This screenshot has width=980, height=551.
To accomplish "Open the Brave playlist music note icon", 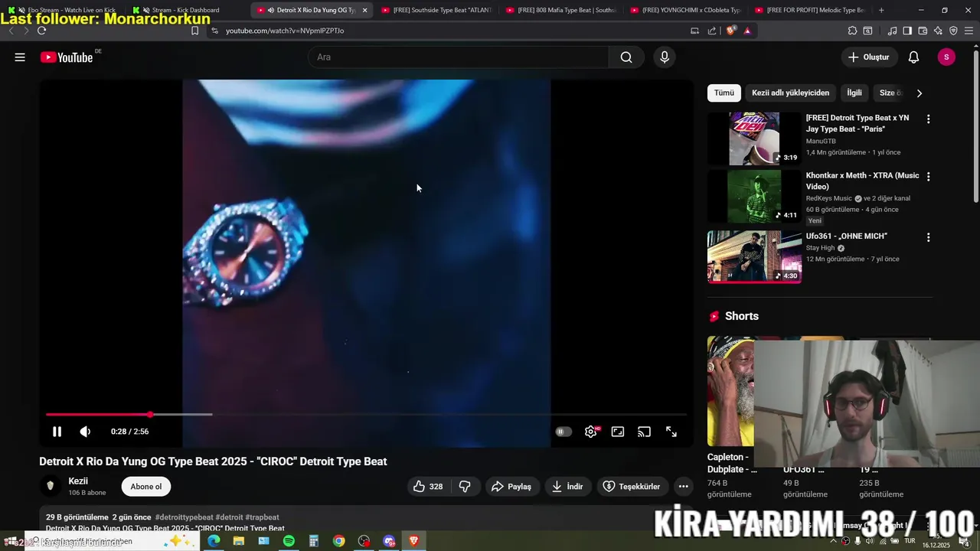I will 892,31.
